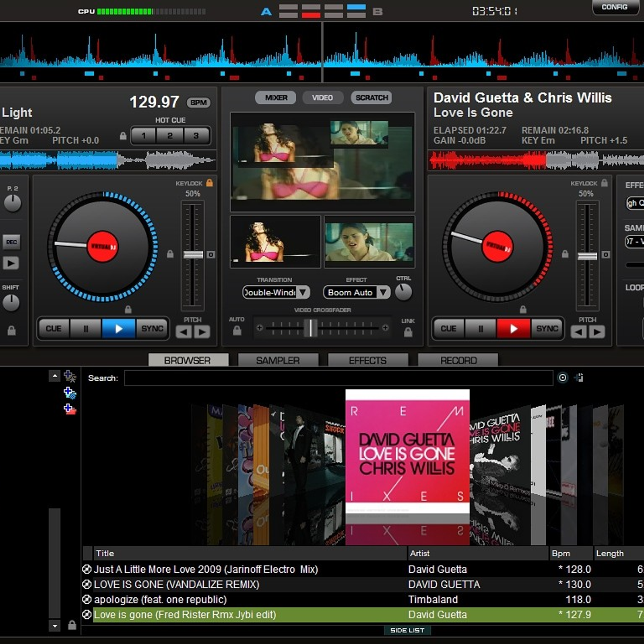Click left deck video preview thumbnail

[275, 242]
